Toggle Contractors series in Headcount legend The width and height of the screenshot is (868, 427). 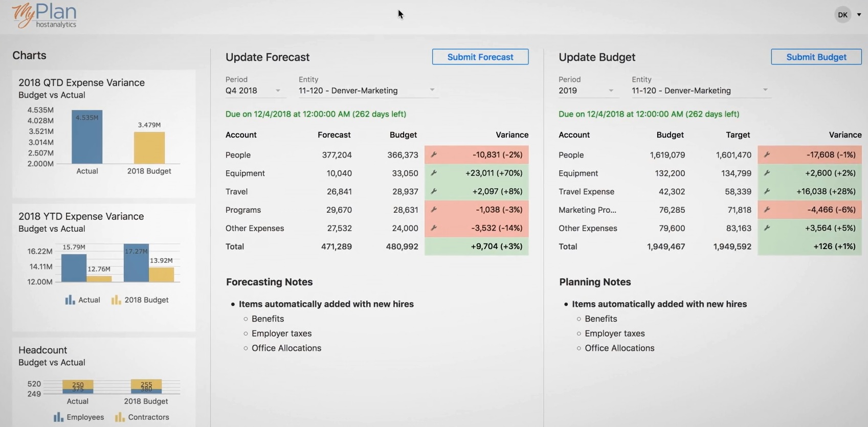[x=142, y=417]
